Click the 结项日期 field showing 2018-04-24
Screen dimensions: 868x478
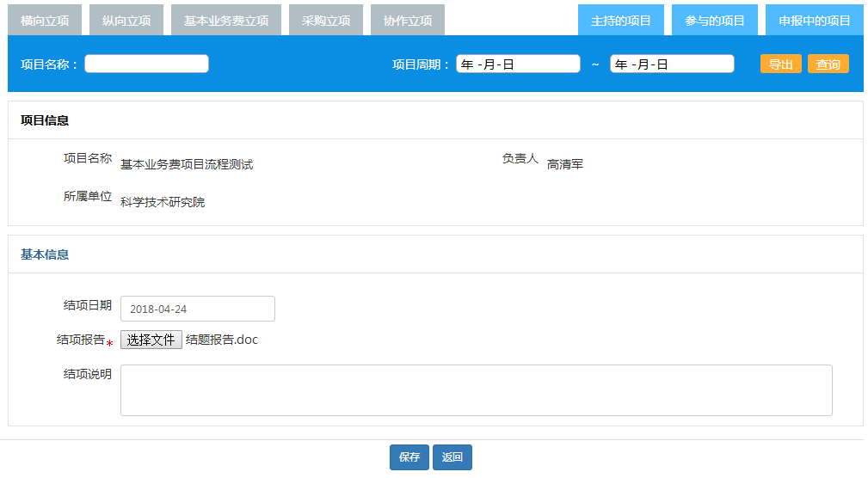[x=197, y=309]
